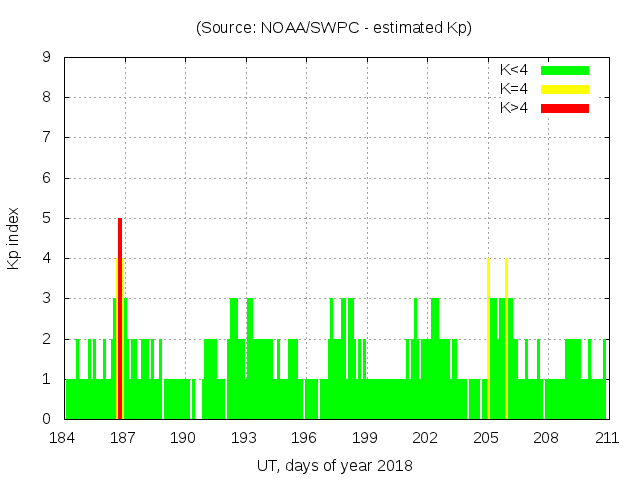The width and height of the screenshot is (640, 480).
Task: Click the 'UT, days of year 2018' axis label
Action: pyautogui.click(x=333, y=465)
